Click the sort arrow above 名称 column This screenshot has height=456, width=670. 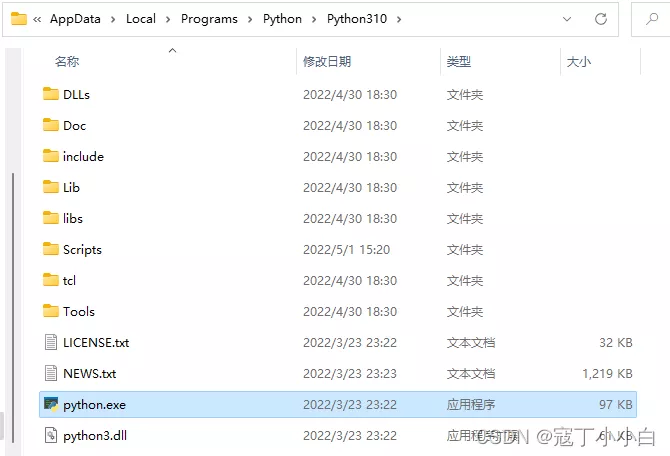pos(172,50)
